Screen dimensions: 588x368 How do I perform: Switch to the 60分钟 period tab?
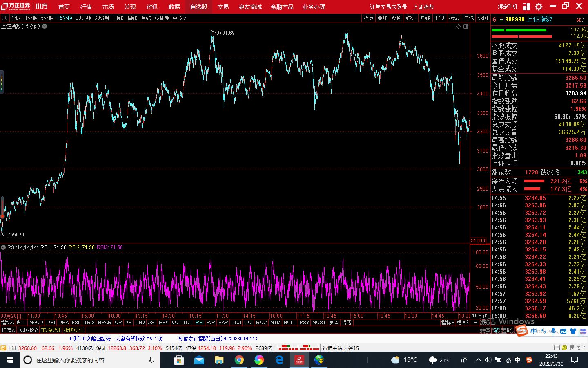click(x=102, y=18)
